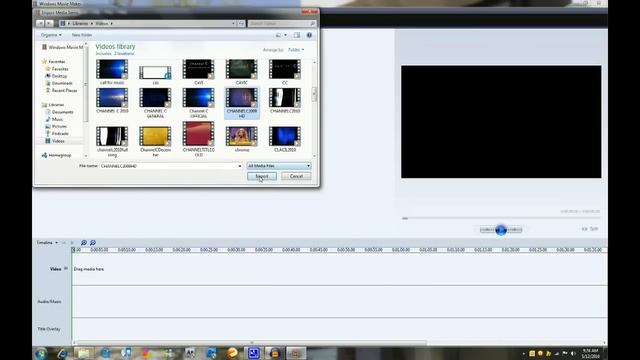Screen dimensions: 640x360
Task: Expand the Video track toggle
Action: point(66,269)
